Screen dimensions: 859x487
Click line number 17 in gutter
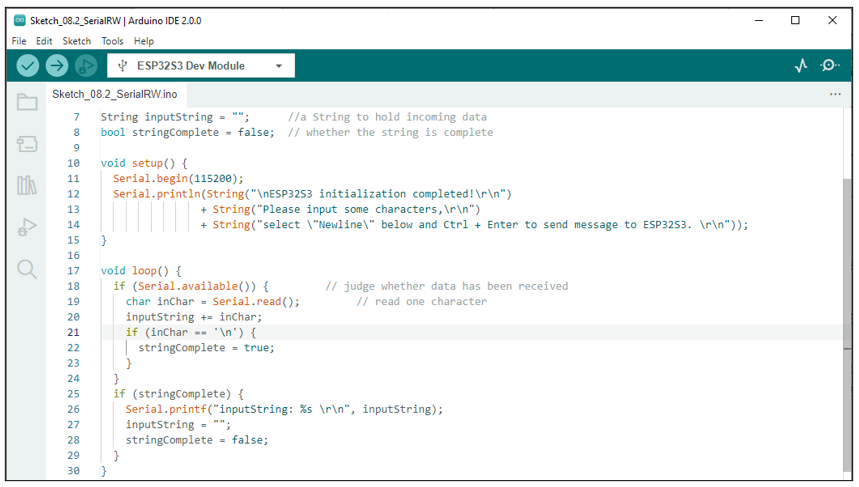coord(73,271)
